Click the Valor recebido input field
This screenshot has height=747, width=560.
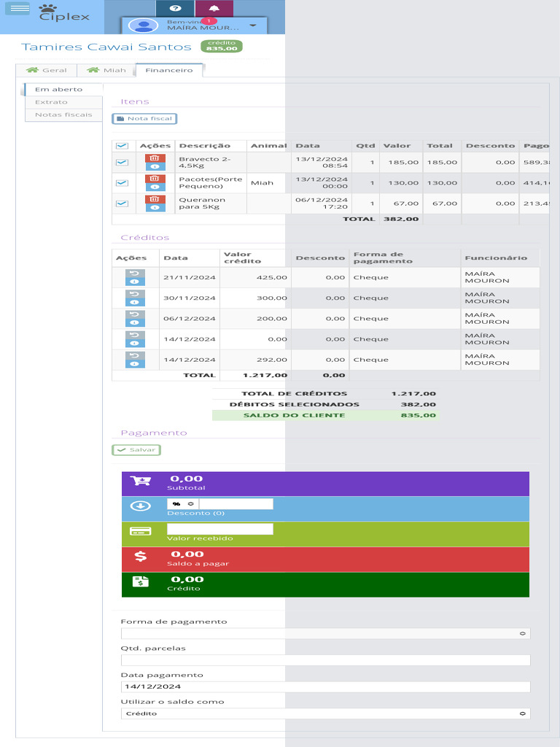tap(220, 529)
